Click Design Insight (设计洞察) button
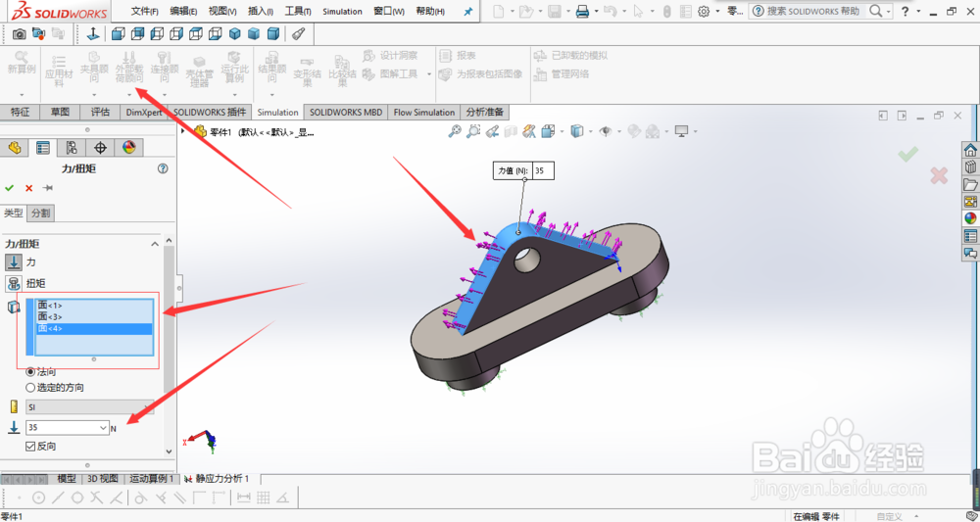 391,56
